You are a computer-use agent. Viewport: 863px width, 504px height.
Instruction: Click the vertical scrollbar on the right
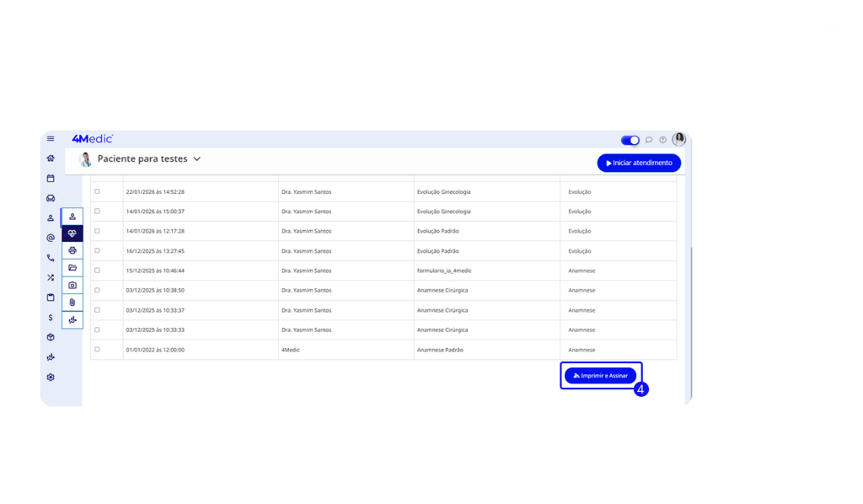tap(690, 320)
